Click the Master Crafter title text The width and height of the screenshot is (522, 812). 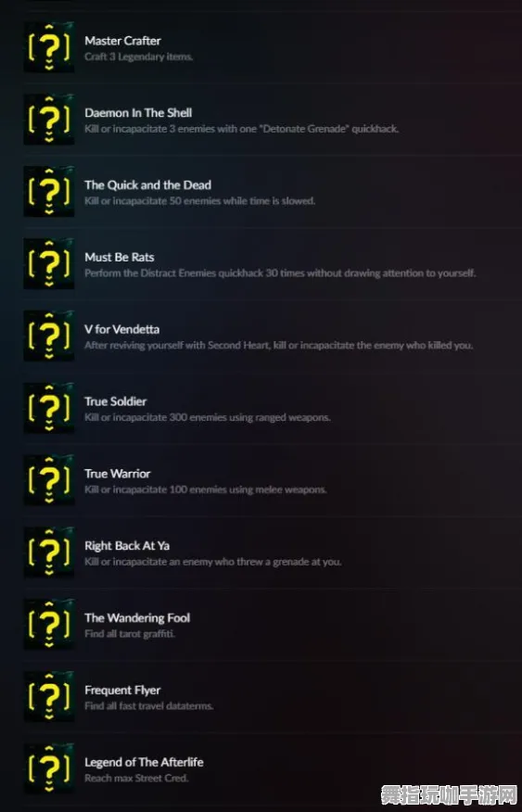(x=122, y=41)
